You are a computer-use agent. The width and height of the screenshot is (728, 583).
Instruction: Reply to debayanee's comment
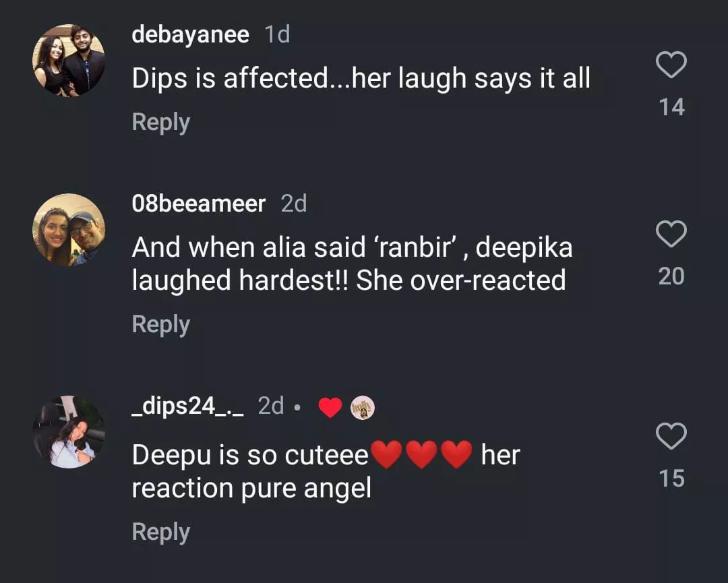(x=160, y=122)
